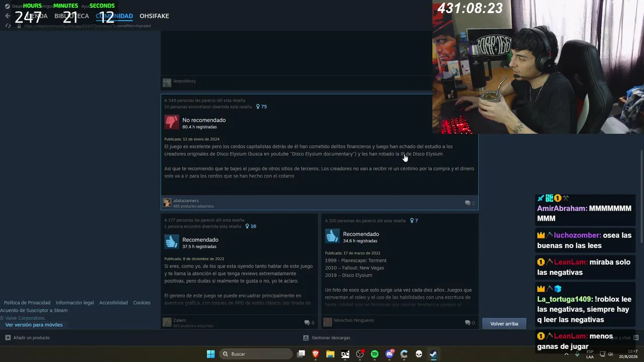Open Monchos Ningueno's profile avatar
Viewport: 644px width, 362px height.
click(328, 322)
